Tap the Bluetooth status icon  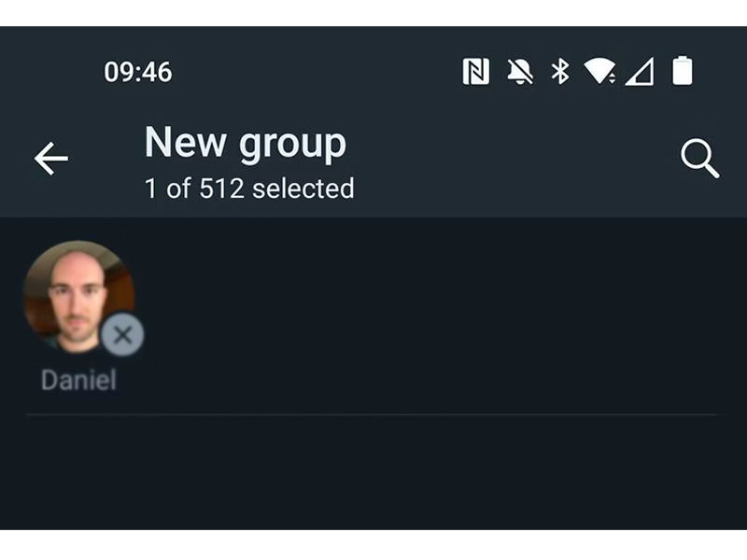pos(559,72)
